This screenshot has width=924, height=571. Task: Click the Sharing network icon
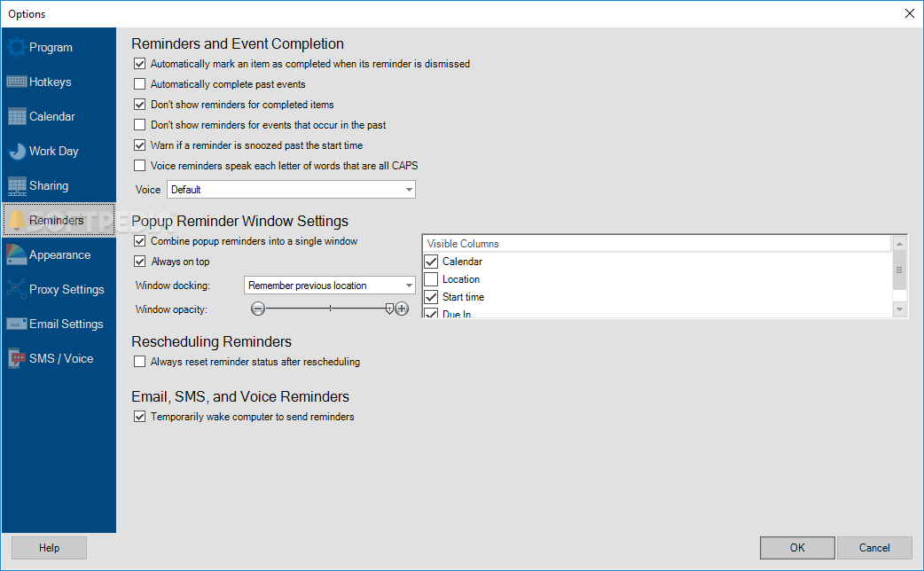(17, 186)
